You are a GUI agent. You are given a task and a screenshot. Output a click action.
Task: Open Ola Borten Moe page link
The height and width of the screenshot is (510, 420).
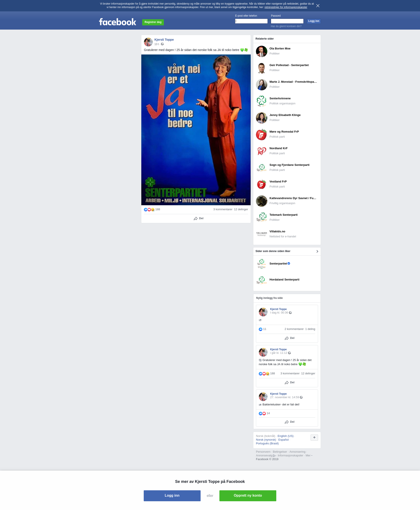(280, 48)
